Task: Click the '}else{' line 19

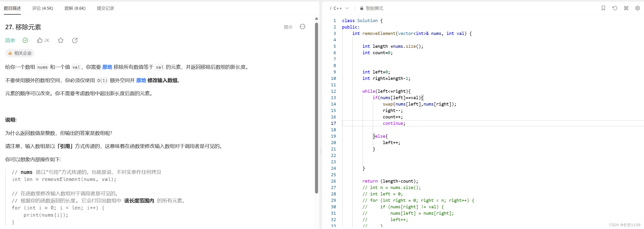Action: tap(380, 136)
